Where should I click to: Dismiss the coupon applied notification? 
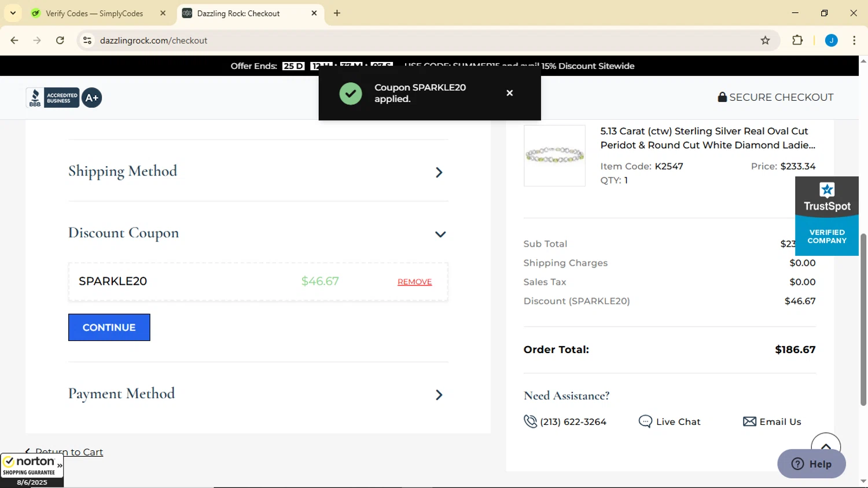tap(509, 93)
